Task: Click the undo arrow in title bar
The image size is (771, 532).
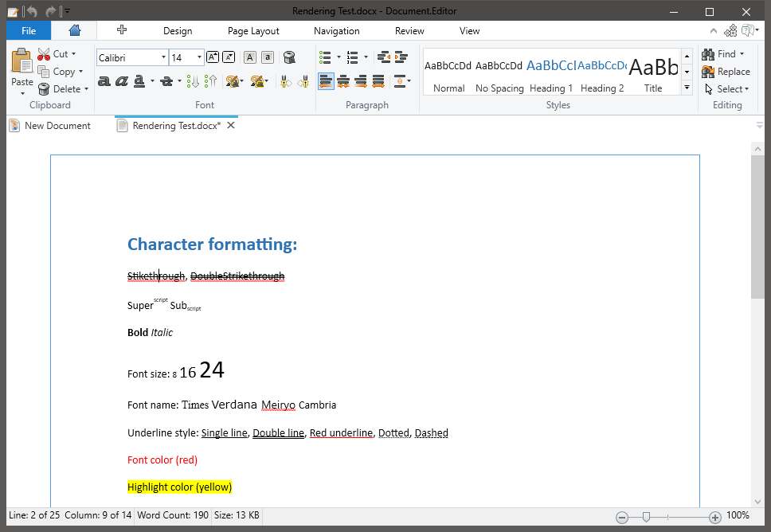Action: (32, 10)
